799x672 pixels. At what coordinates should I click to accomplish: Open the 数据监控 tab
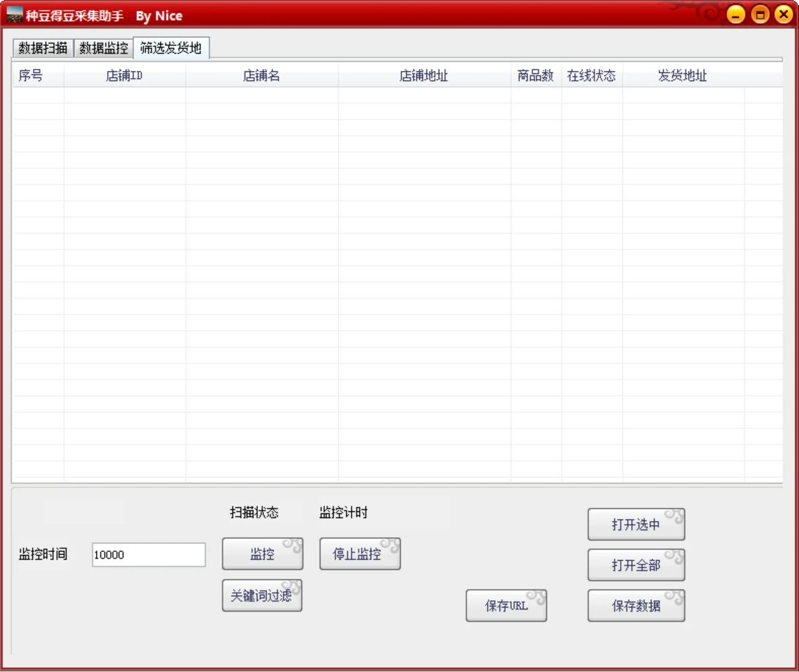[x=104, y=48]
